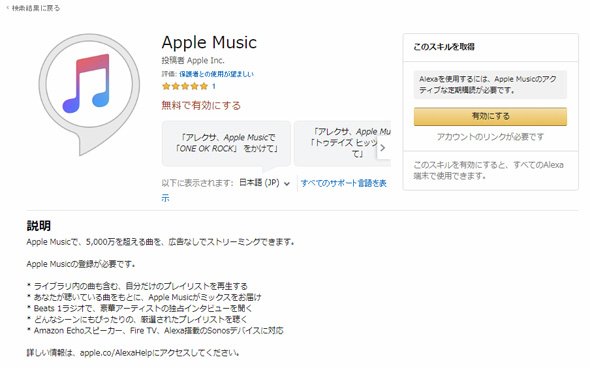This screenshot has width=590, height=368.
Task: Show next example phrase with right chevron
Action: [383, 148]
